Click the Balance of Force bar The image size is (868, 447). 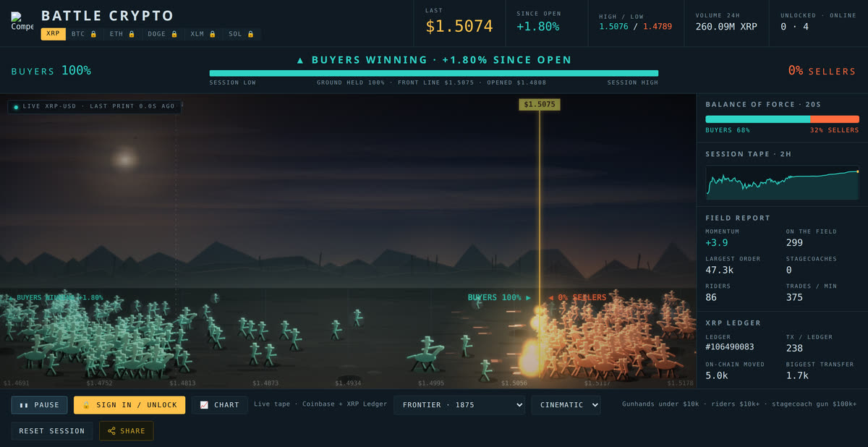(782, 119)
